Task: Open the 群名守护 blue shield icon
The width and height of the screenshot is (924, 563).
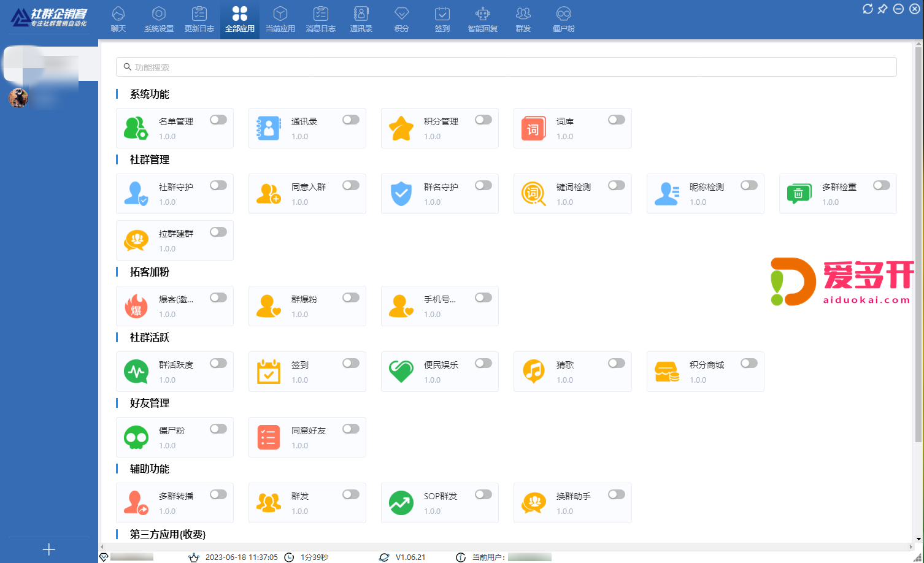Action: (x=401, y=194)
